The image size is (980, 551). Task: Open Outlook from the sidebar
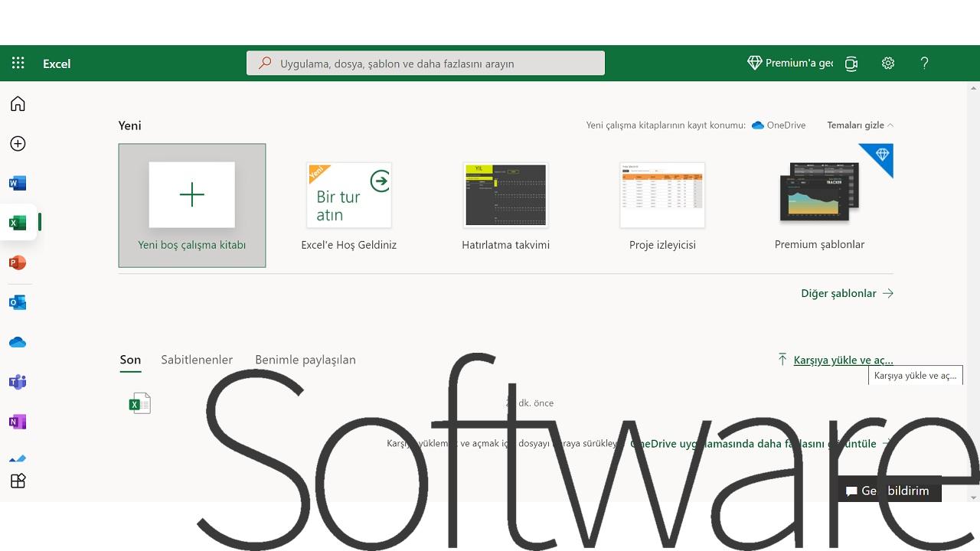(x=18, y=303)
